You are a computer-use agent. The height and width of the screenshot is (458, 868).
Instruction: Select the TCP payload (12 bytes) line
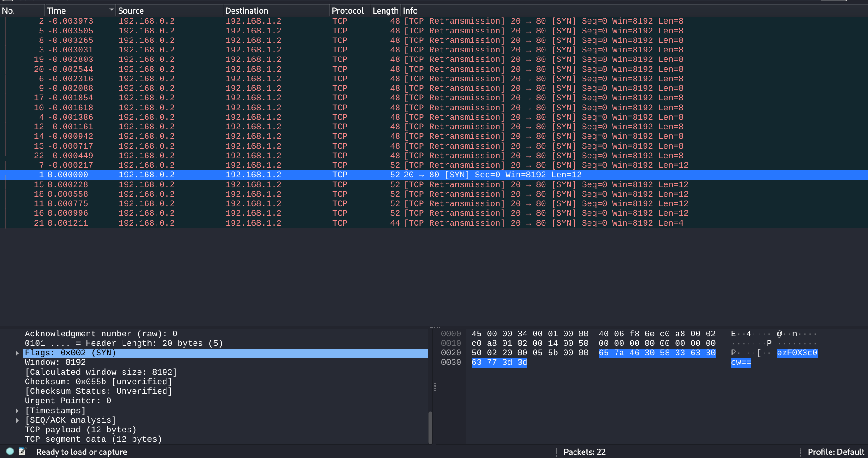point(81,430)
